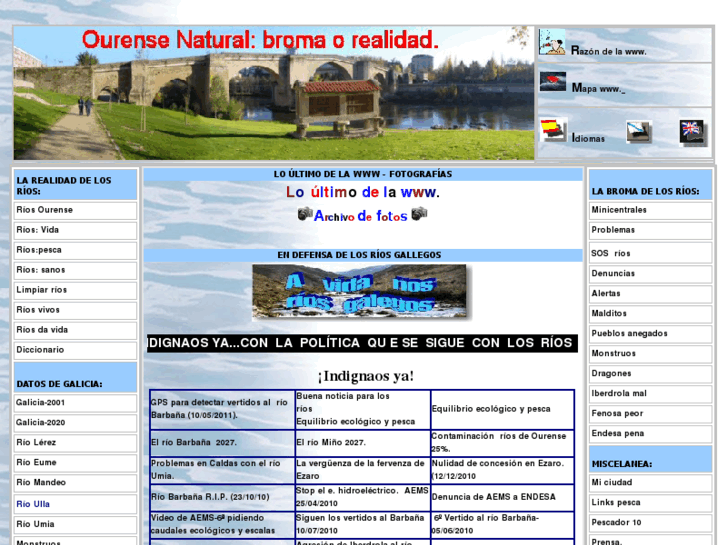Viewport: 727px width, 545px height.
Task: Open Monstruos in right menu
Action: 650,353
